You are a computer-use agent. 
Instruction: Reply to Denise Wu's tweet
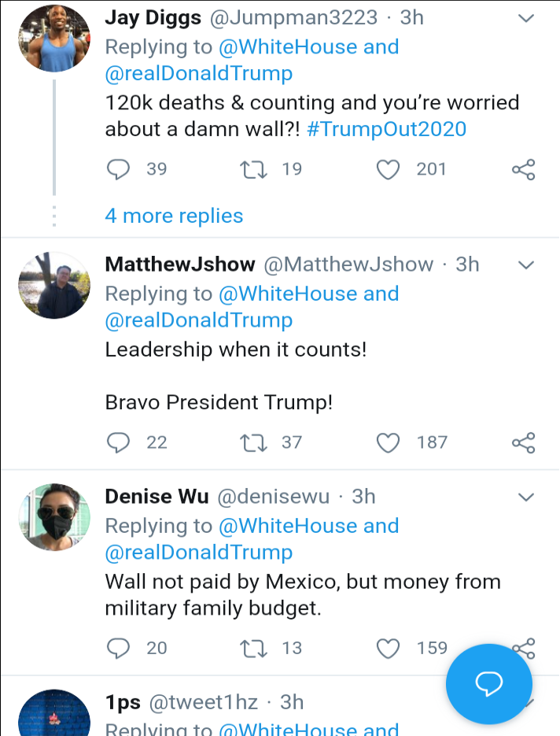pyautogui.click(x=118, y=649)
